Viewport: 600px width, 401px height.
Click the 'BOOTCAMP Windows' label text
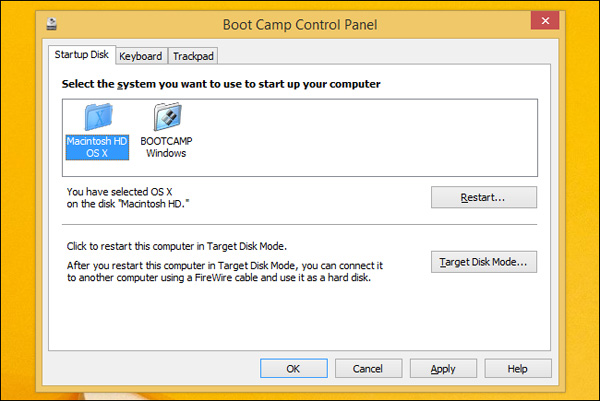[166, 147]
